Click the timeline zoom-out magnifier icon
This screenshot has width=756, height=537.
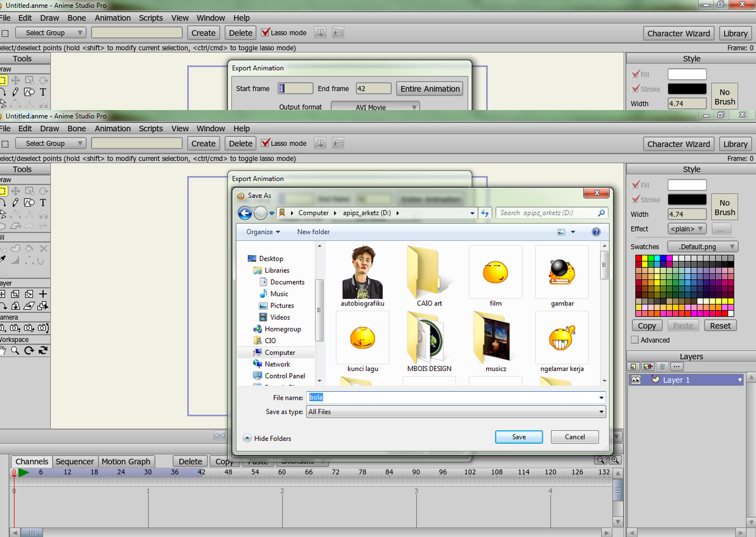click(x=601, y=460)
